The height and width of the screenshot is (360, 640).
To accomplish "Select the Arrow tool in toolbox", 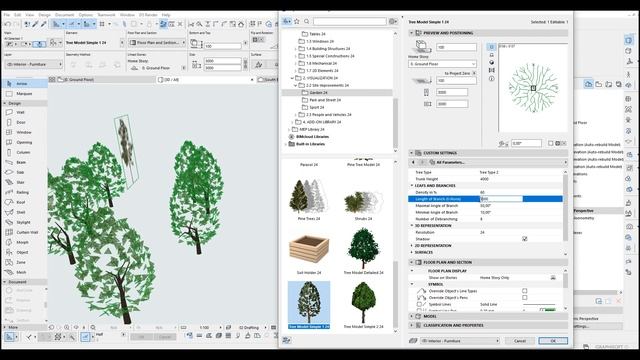I will (24, 83).
